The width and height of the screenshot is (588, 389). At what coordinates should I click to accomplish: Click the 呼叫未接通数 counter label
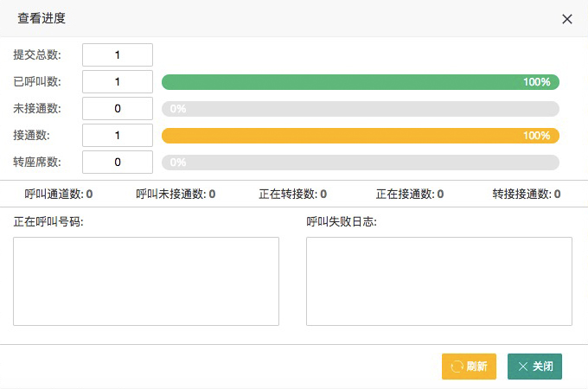point(176,194)
